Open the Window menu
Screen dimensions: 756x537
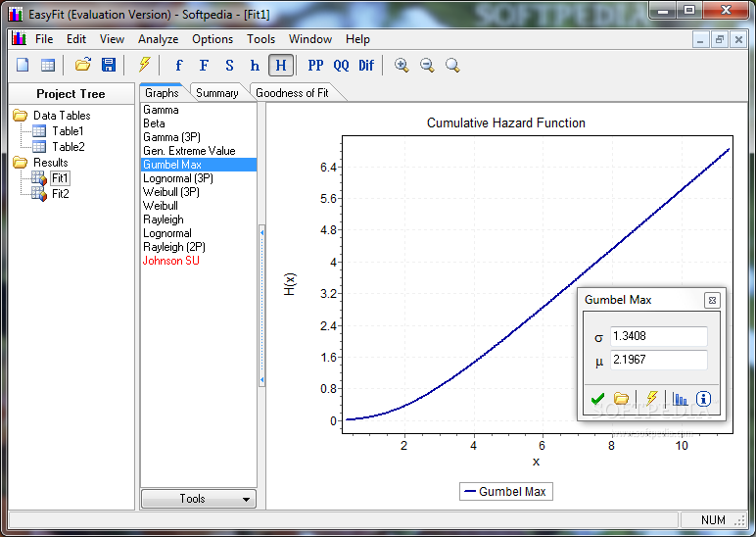click(x=310, y=39)
